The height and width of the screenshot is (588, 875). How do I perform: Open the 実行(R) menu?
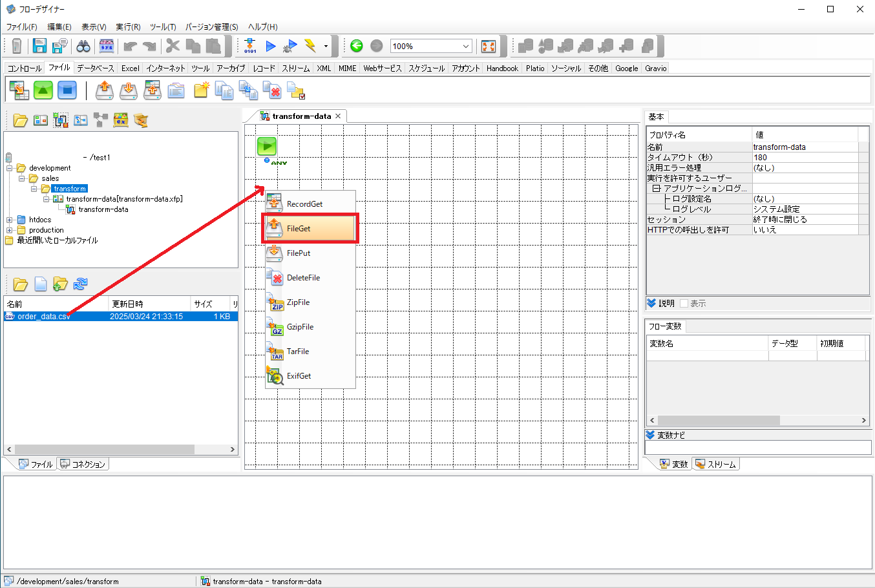[x=128, y=26]
